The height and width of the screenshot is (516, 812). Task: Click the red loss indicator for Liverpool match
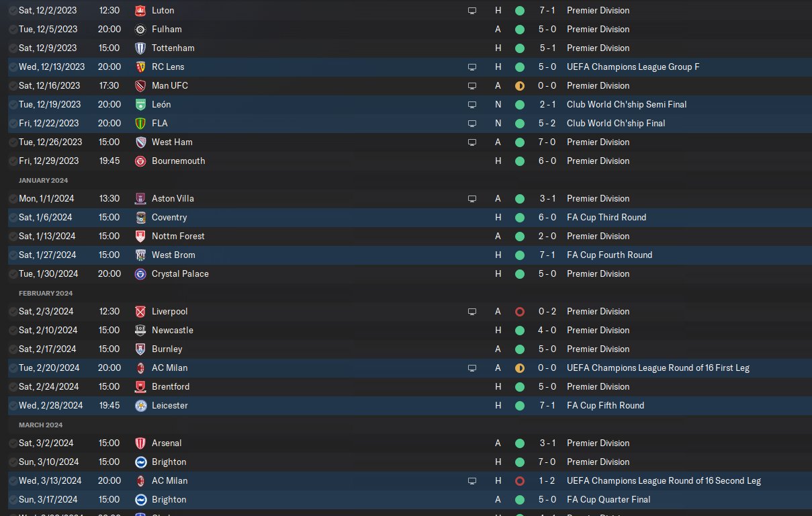(519, 312)
